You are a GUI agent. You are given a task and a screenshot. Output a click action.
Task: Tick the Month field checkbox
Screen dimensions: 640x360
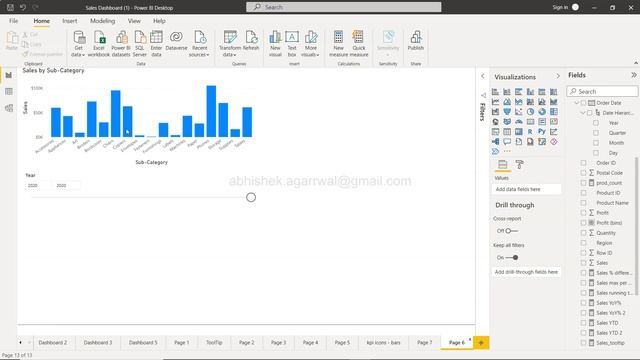596,143
